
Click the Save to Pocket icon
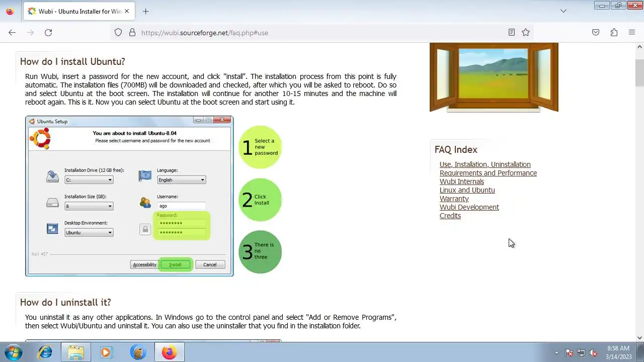596,33
